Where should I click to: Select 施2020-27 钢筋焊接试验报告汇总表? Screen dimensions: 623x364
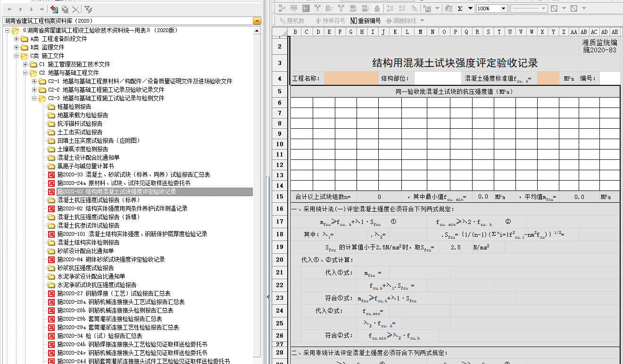(x=114, y=294)
